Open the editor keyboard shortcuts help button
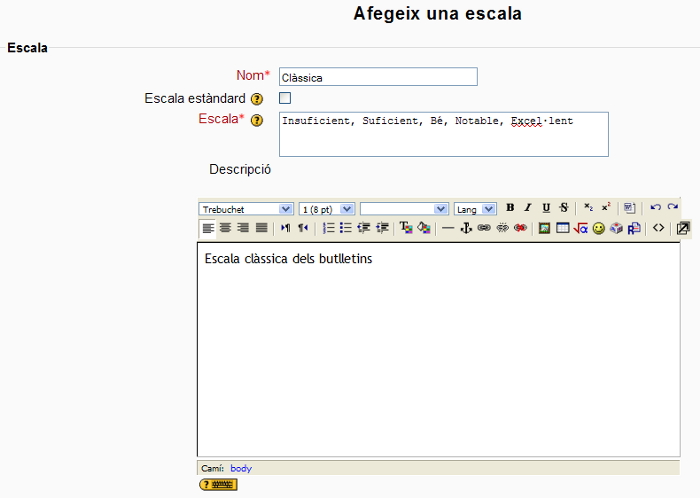The image size is (700, 498). 218,484
